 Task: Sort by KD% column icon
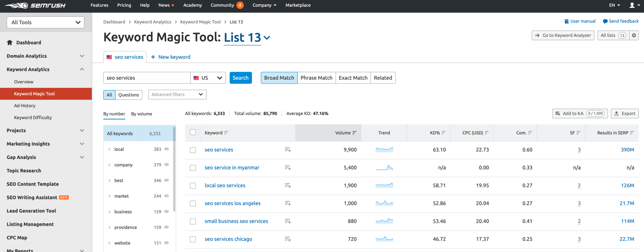(443, 133)
